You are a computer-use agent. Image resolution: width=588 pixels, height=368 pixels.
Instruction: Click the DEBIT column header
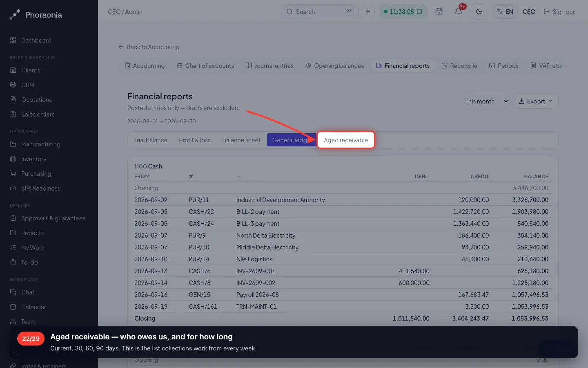pyautogui.click(x=422, y=177)
